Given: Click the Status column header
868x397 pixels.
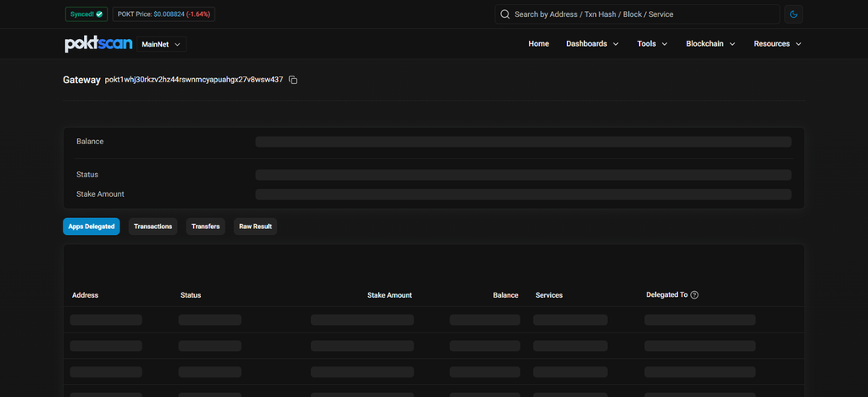Looking at the screenshot, I should [191, 295].
